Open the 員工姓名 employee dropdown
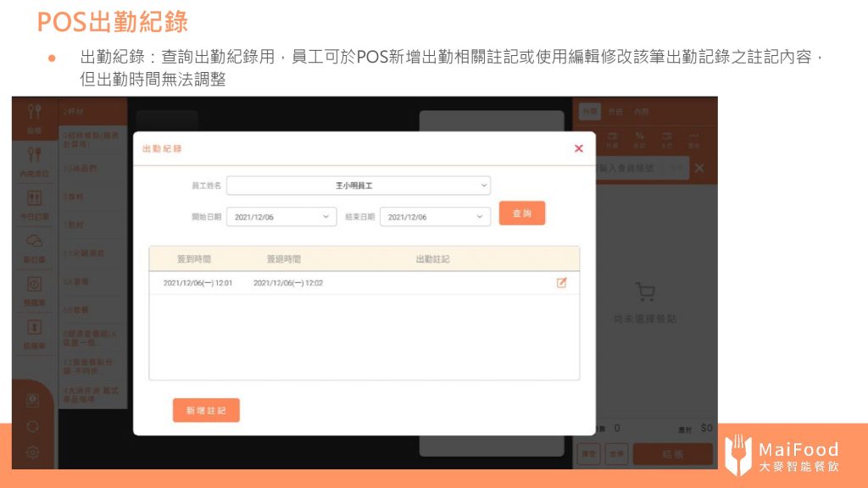This screenshot has width=868, height=488. point(358,185)
